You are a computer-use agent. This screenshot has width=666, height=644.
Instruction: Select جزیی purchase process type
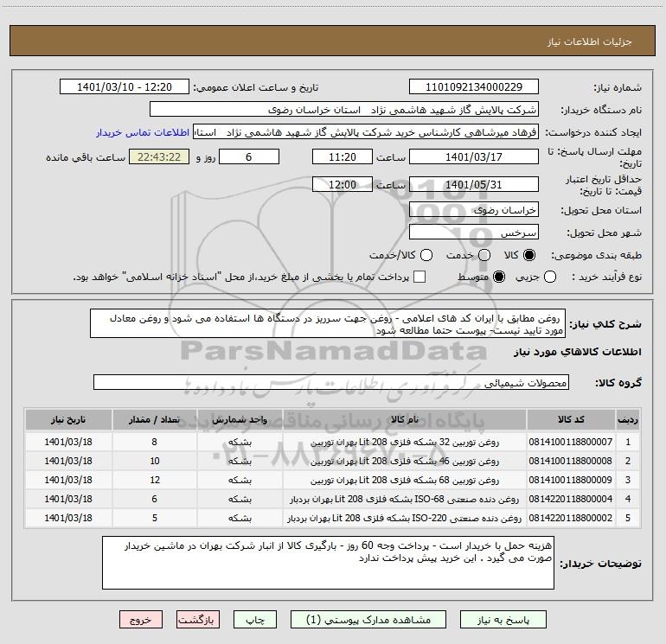(x=575, y=277)
